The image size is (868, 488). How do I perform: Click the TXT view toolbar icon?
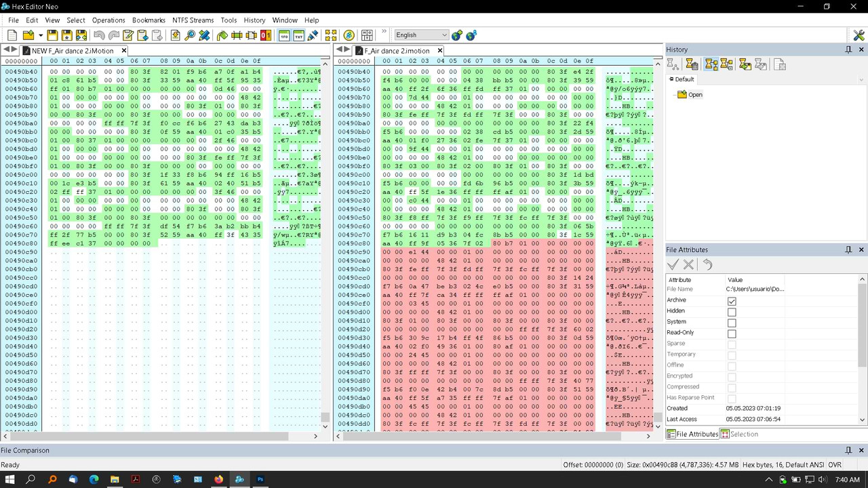[x=298, y=35]
